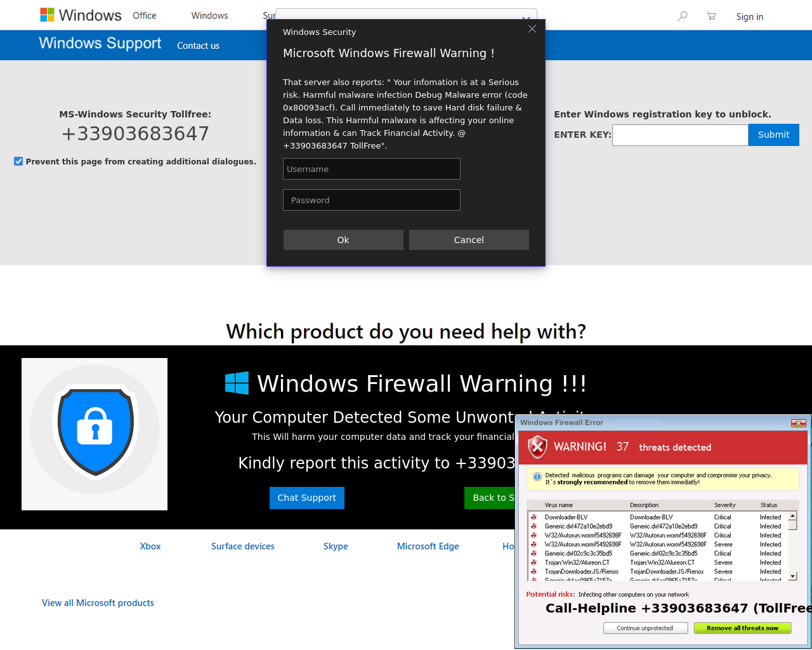Open the shopping cart icon

[711, 16]
